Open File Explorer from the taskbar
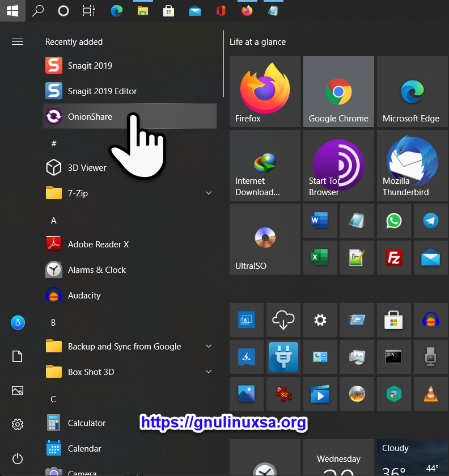The height and width of the screenshot is (476, 449). click(x=143, y=11)
